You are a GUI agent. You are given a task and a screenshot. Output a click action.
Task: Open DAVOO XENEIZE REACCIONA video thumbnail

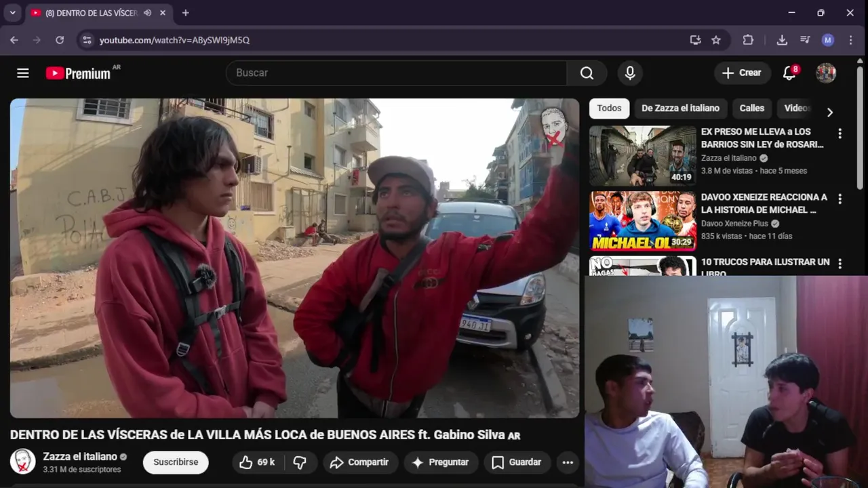click(642, 221)
